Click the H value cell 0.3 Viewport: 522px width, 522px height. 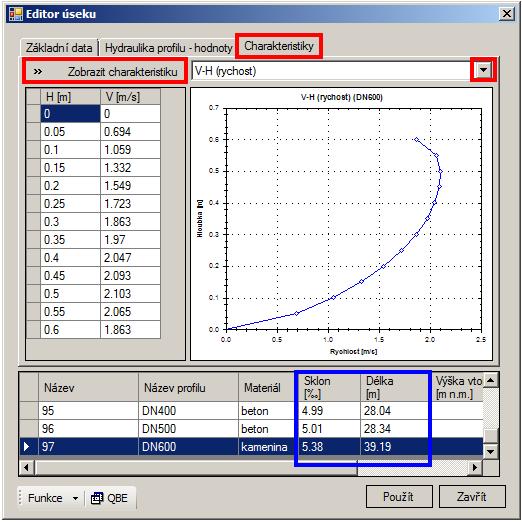click(x=70, y=222)
